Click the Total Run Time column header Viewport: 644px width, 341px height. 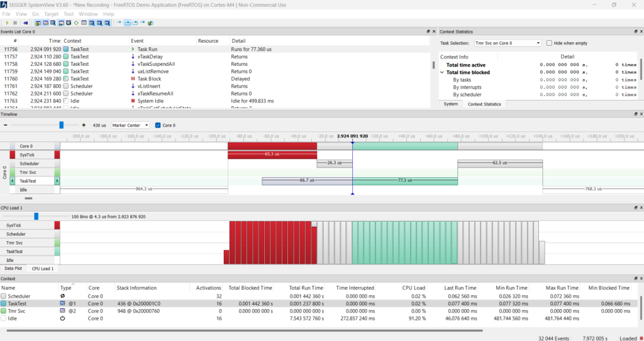306,288
